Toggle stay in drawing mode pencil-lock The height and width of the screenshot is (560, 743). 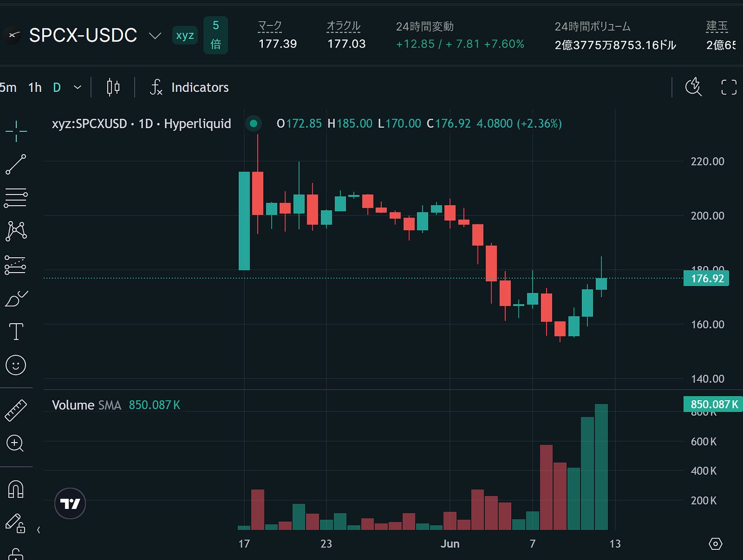15,523
